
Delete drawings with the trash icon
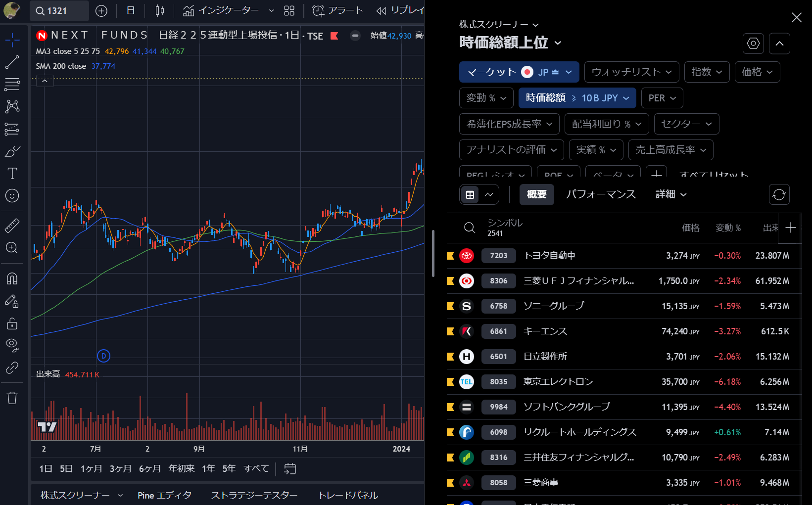[x=12, y=398]
